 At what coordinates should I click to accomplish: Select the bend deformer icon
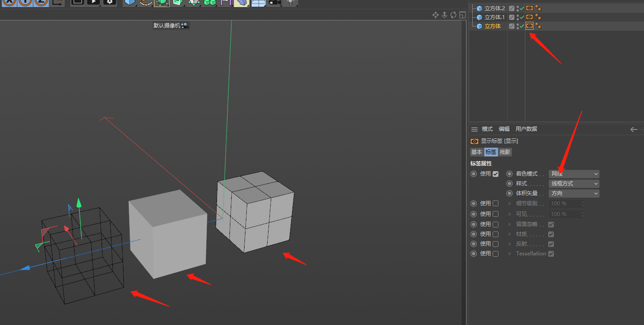click(241, 2)
